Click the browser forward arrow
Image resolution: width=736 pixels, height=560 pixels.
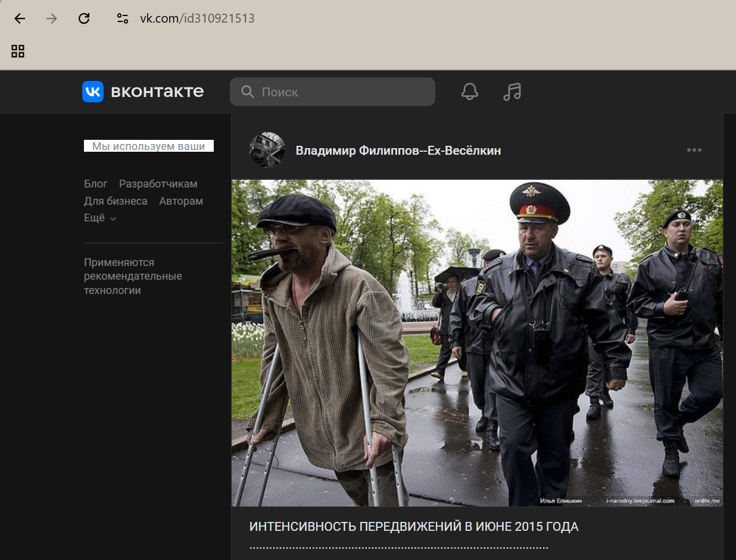pos(52,18)
